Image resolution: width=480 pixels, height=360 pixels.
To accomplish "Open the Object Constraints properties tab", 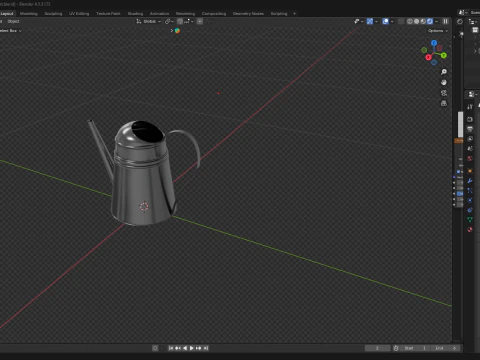I will (470, 210).
